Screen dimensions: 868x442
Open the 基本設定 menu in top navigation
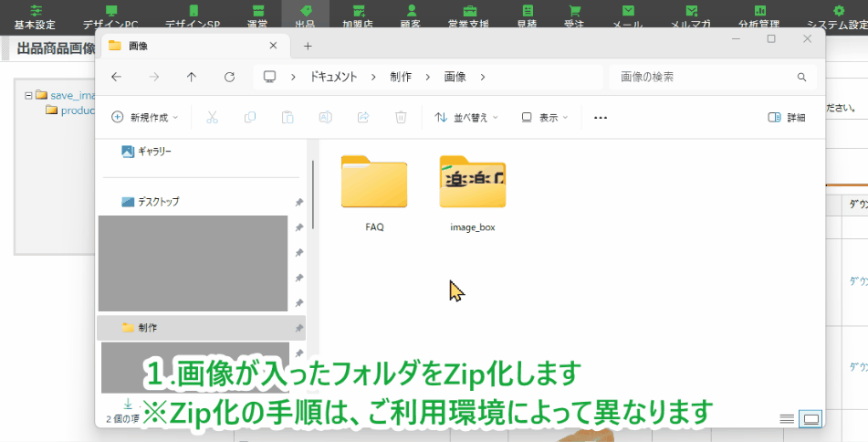[x=35, y=16]
